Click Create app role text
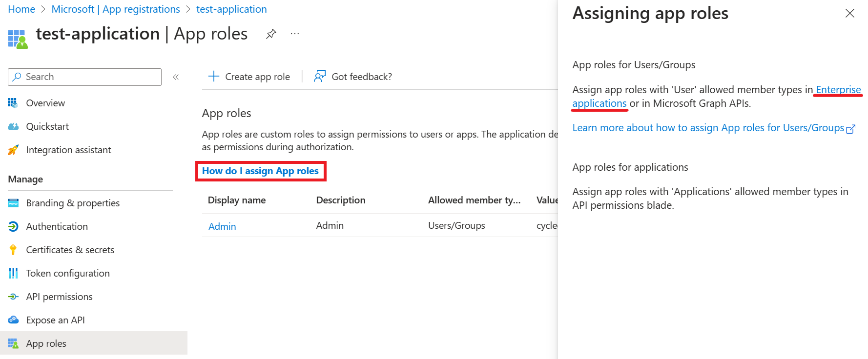Viewport: 868px width, 359px height. 257,77
